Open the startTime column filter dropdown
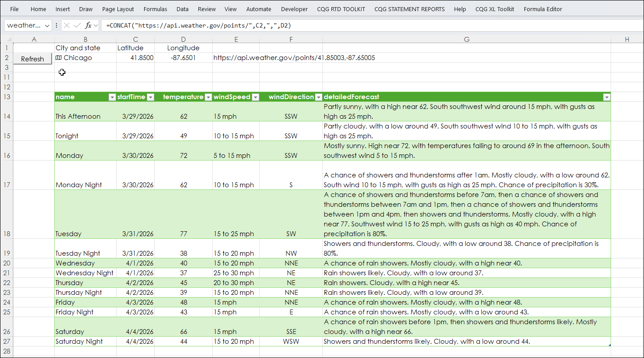Screen dimensions: 644x358 point(150,97)
